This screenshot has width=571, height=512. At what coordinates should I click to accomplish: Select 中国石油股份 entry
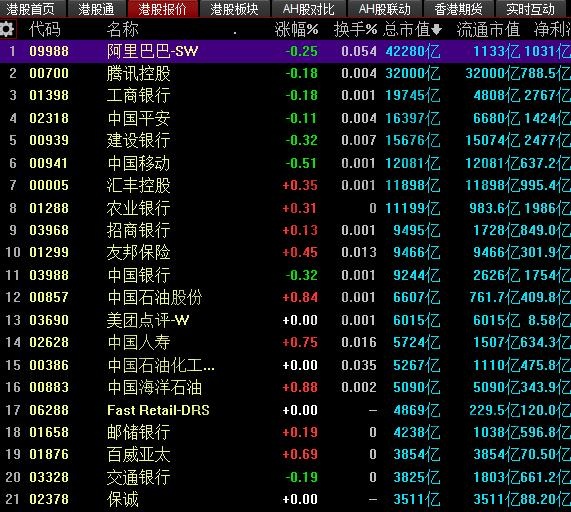coord(154,298)
